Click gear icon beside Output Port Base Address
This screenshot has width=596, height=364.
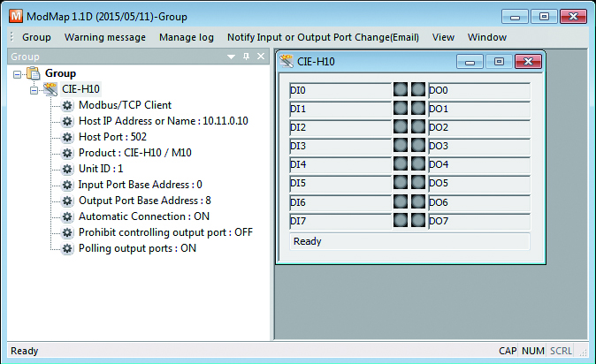(x=67, y=201)
